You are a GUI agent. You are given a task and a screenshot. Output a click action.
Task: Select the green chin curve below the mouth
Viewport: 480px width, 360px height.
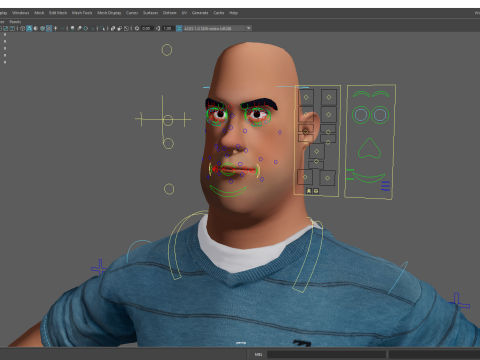228,191
